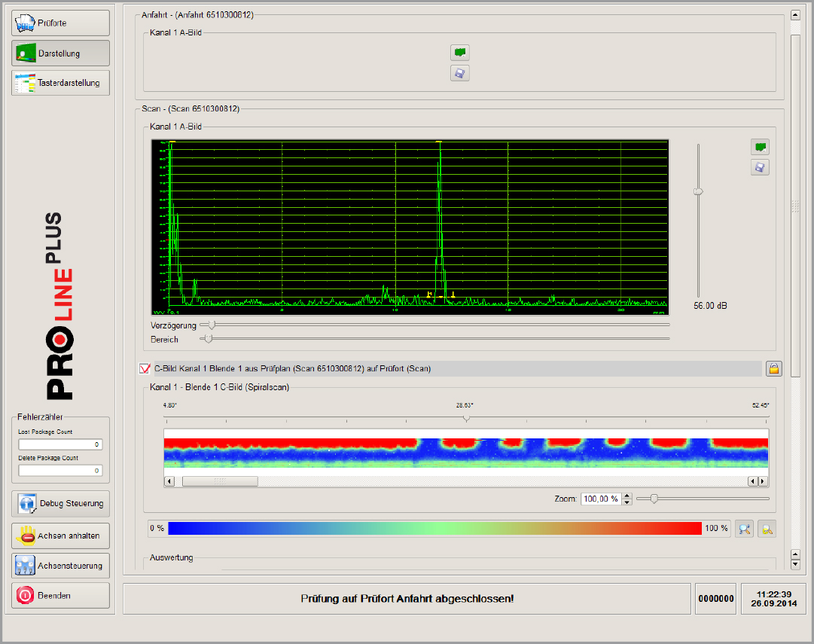The image size is (814, 644).
Task: Click the Verzögerung slider handle
Action: click(212, 325)
